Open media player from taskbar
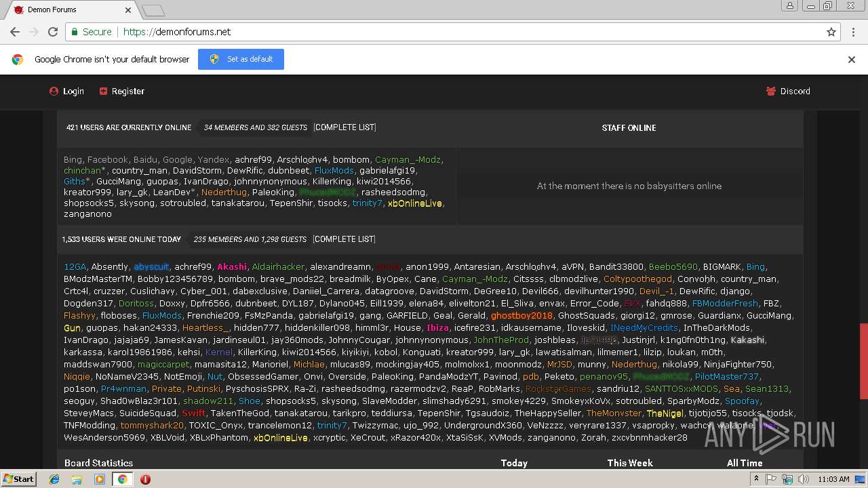This screenshot has width=868, height=488. point(100,479)
